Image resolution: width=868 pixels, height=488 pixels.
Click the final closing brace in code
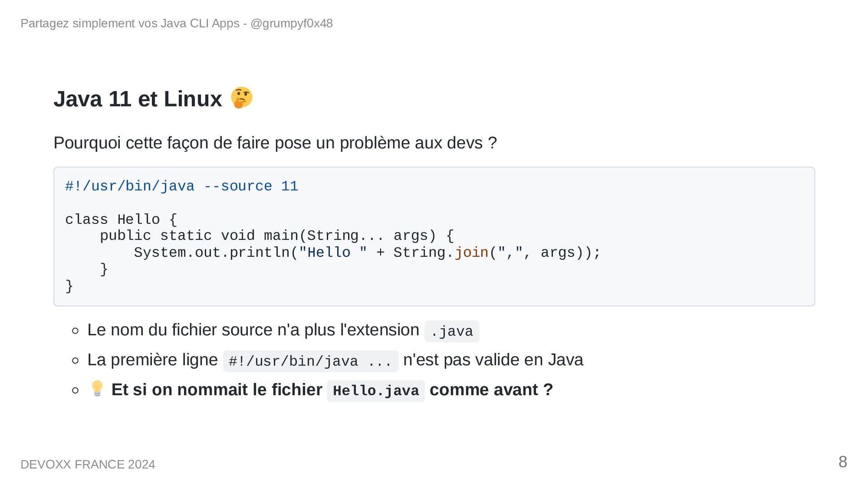(x=69, y=286)
